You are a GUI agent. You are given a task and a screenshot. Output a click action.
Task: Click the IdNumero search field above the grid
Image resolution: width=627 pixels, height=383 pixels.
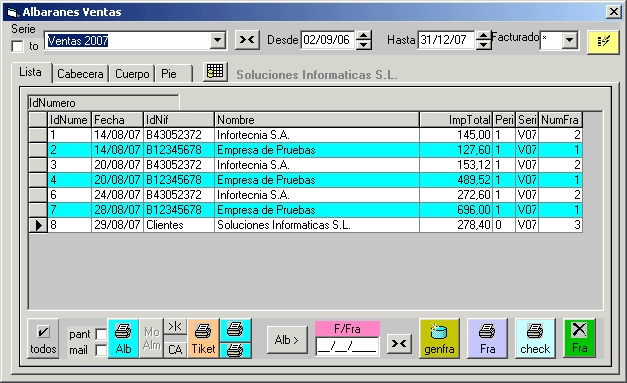103,103
